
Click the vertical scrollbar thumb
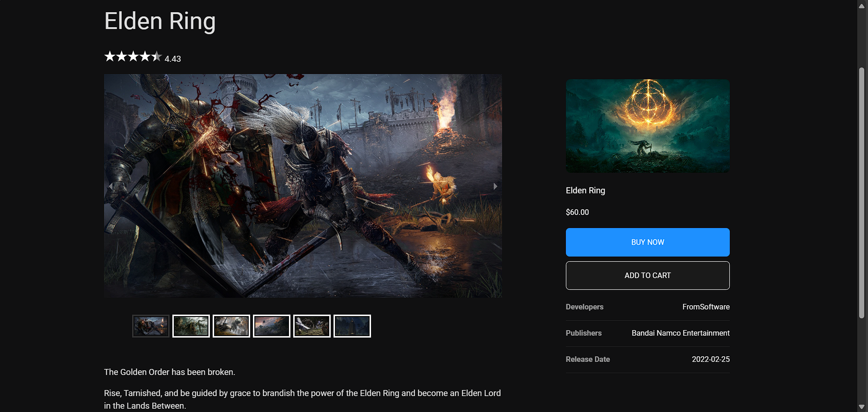[x=861, y=193]
